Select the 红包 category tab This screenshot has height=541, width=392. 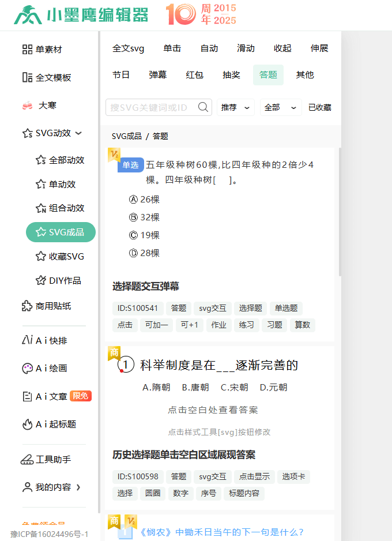194,75
